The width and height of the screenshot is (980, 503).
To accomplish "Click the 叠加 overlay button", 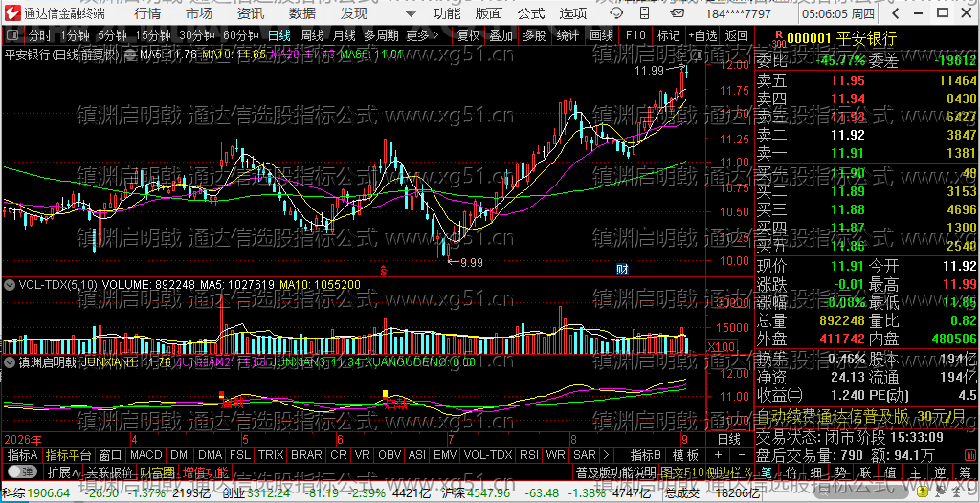I will (501, 35).
